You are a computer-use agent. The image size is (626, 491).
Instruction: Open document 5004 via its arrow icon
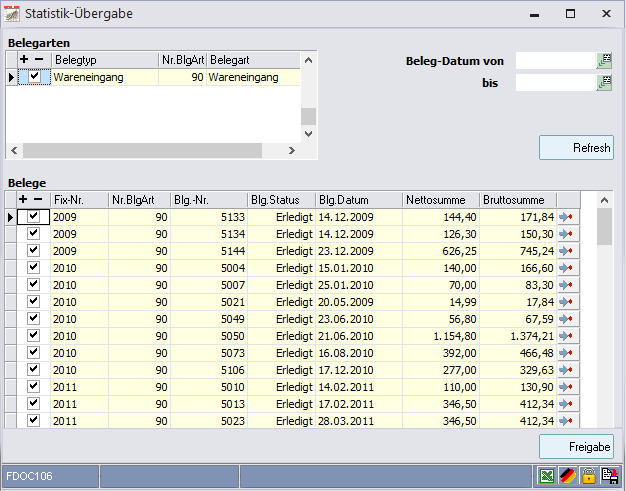click(x=567, y=268)
